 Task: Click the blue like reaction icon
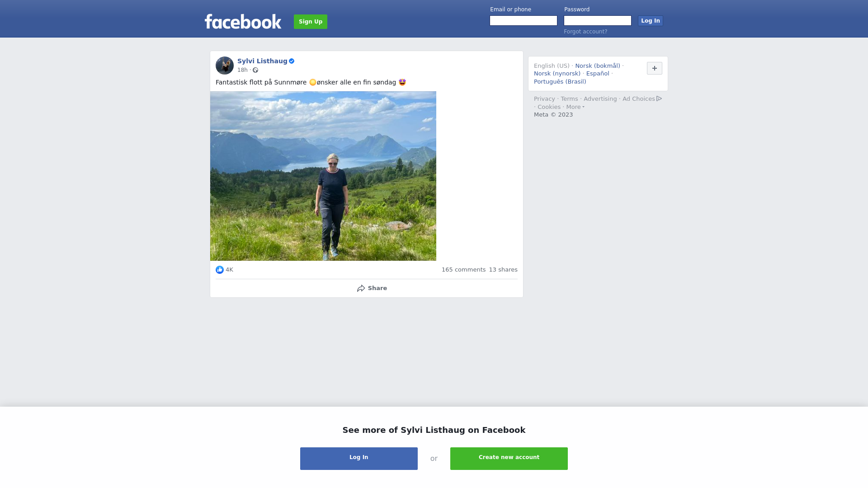click(x=220, y=270)
